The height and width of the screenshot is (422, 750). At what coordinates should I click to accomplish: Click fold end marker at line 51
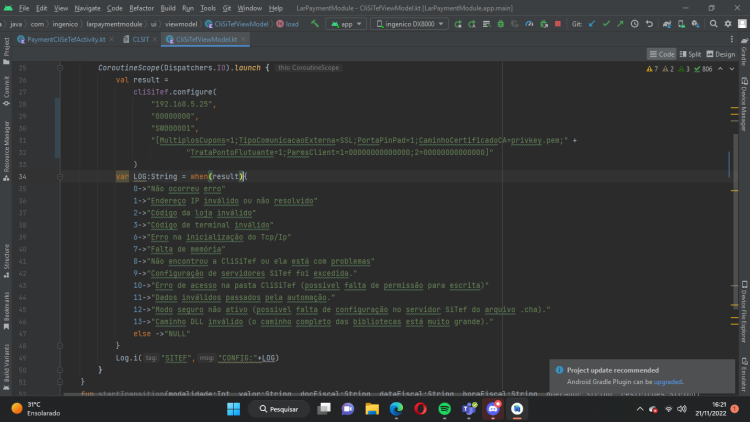[60, 382]
